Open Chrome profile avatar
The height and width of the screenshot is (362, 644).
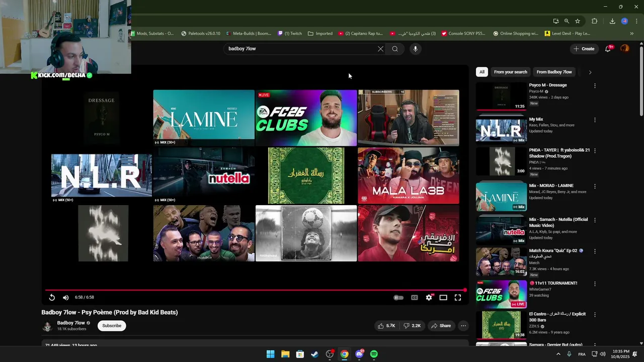coord(624,21)
